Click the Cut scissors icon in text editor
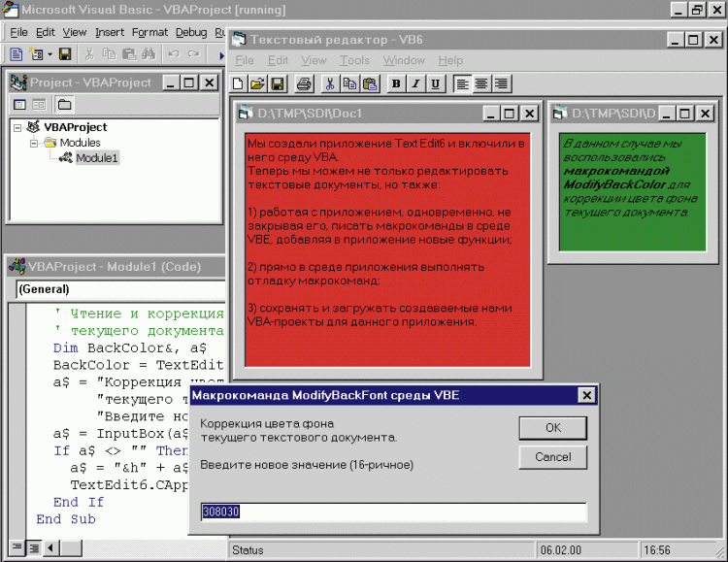 [330, 83]
